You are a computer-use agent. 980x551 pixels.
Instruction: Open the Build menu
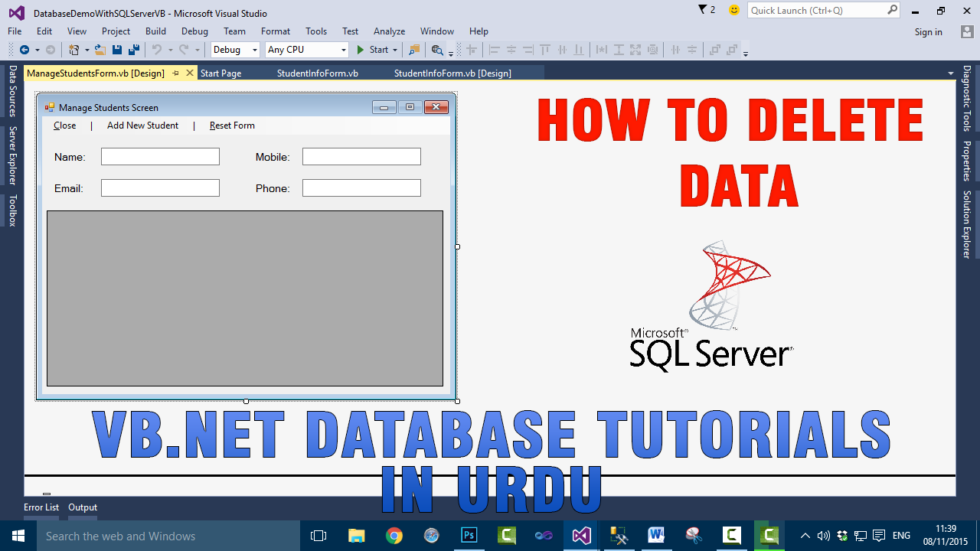[x=155, y=31]
